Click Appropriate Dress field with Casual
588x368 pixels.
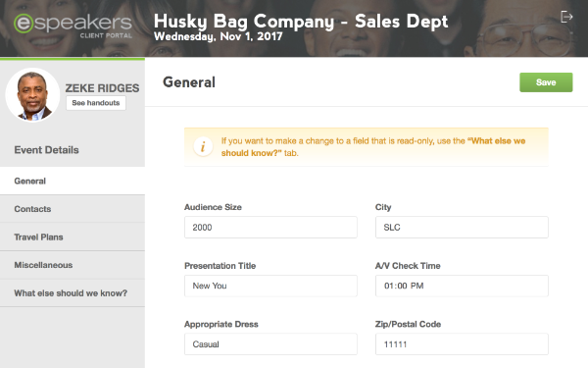[270, 344]
